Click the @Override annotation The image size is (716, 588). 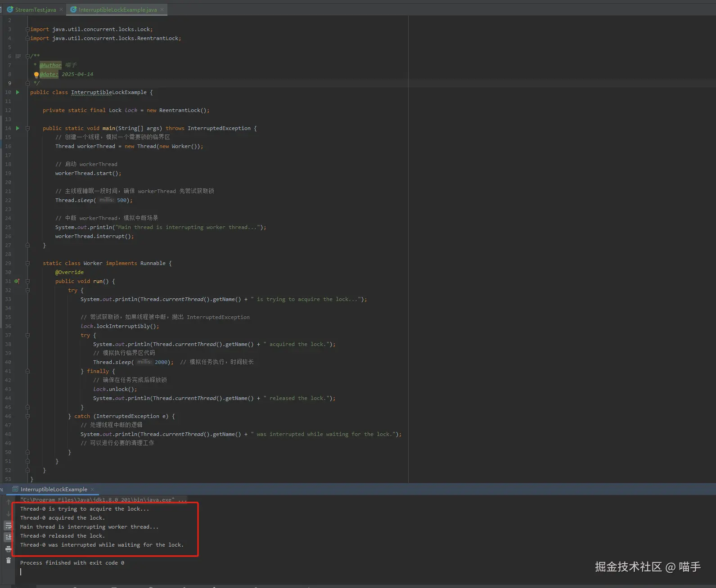69,272
